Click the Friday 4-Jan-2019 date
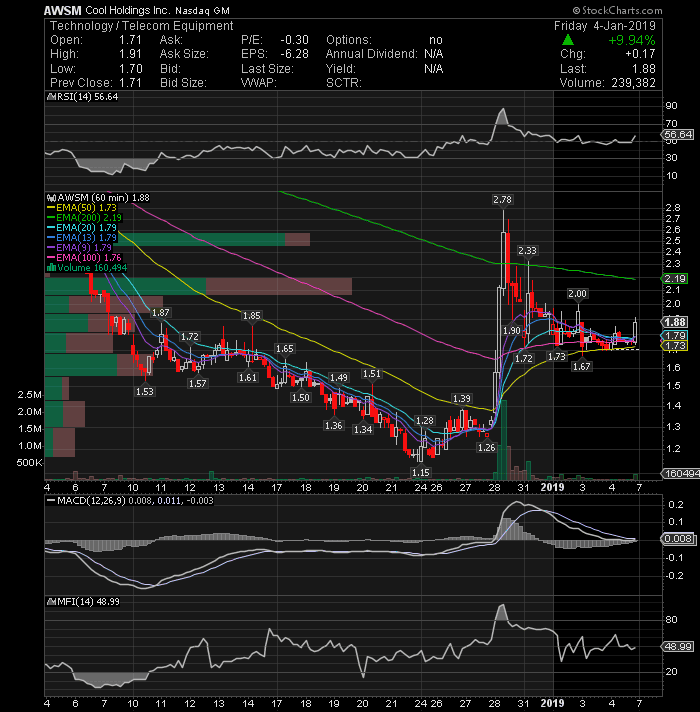The height and width of the screenshot is (712, 700). 605,26
